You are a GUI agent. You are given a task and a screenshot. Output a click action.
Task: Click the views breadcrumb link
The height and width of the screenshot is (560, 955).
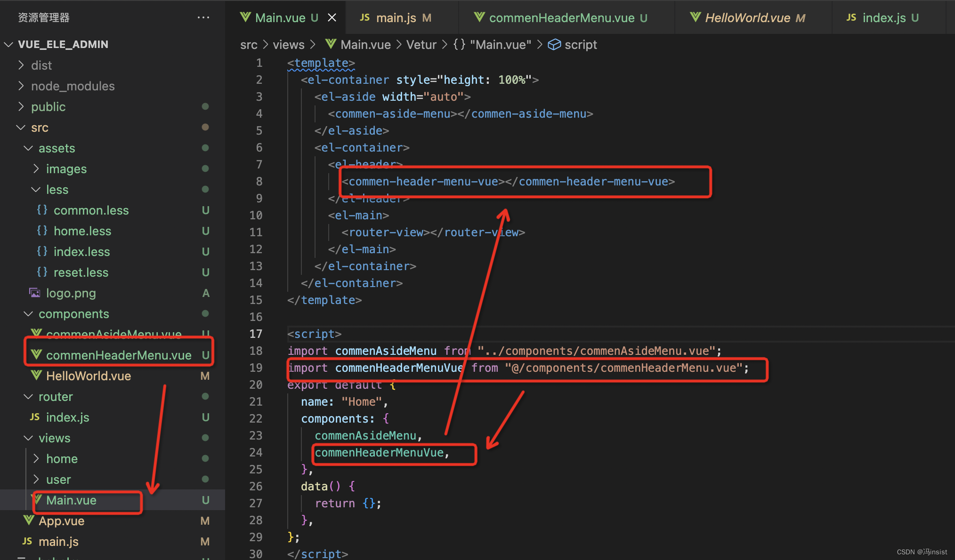[x=288, y=44]
